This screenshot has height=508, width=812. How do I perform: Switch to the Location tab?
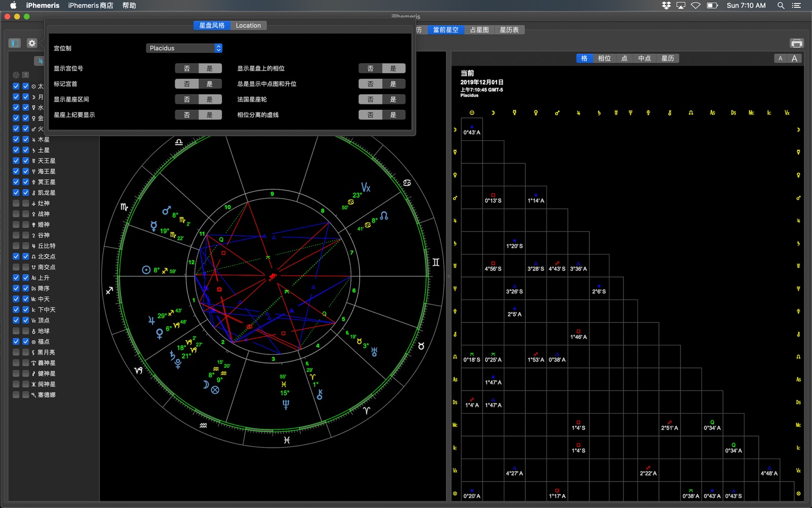pos(248,25)
